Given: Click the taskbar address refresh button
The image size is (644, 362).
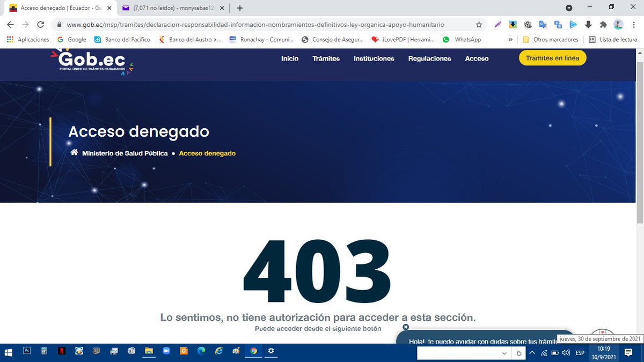Looking at the screenshot, I should tap(518, 353).
